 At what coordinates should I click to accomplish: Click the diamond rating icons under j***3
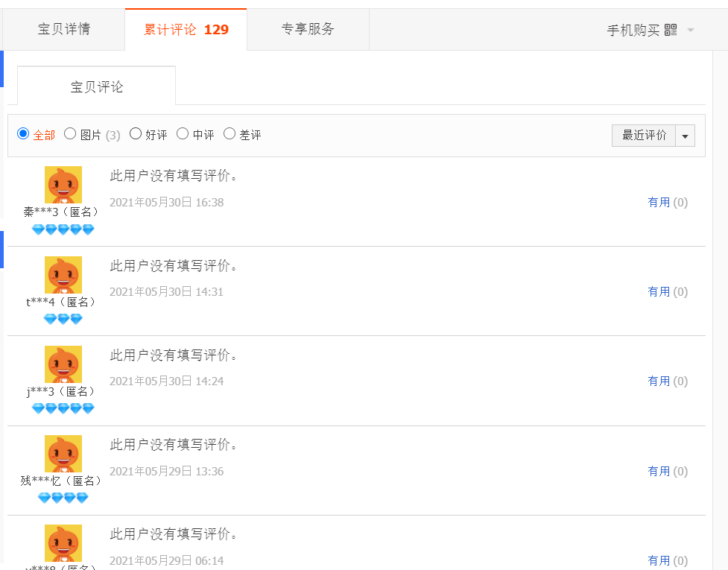(x=63, y=408)
